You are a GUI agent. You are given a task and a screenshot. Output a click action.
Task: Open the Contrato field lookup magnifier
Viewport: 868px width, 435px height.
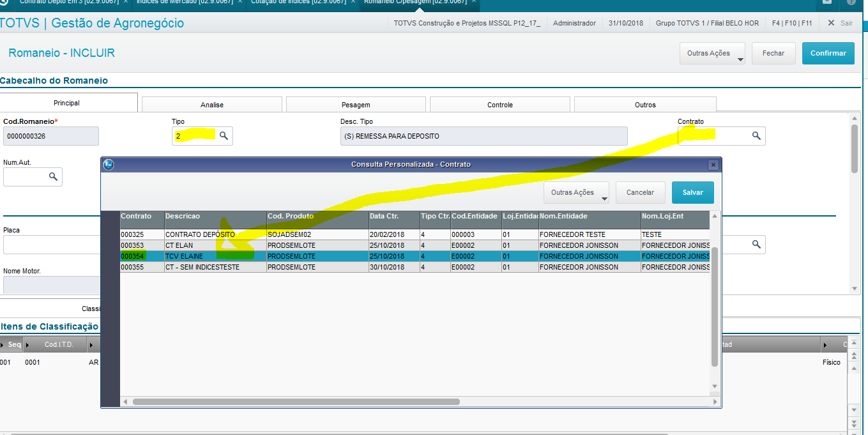tap(756, 136)
